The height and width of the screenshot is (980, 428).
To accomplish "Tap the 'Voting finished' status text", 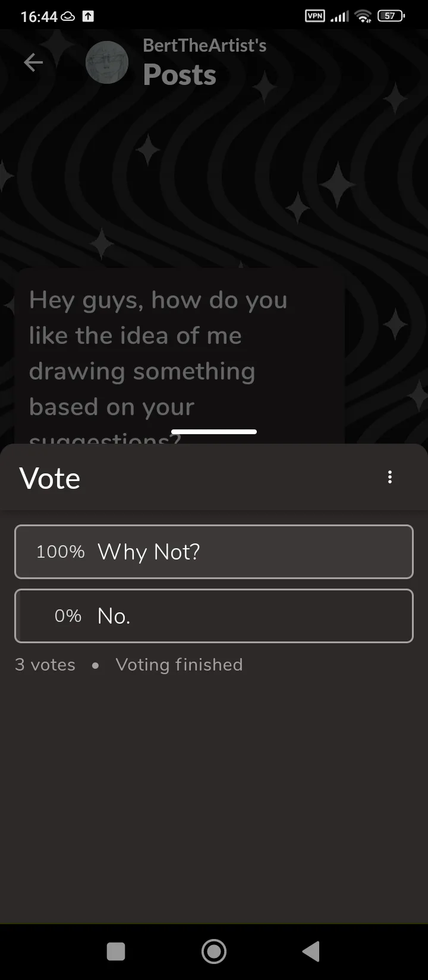I will coord(179,665).
